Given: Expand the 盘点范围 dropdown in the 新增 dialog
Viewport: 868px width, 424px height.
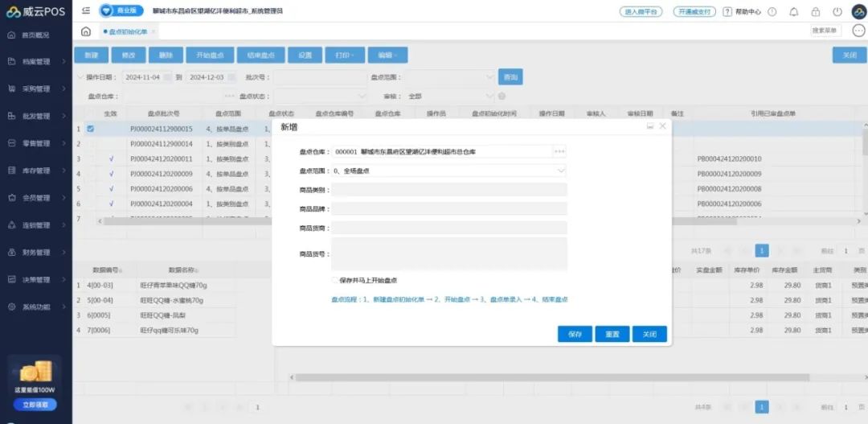Looking at the screenshot, I should pyautogui.click(x=561, y=171).
